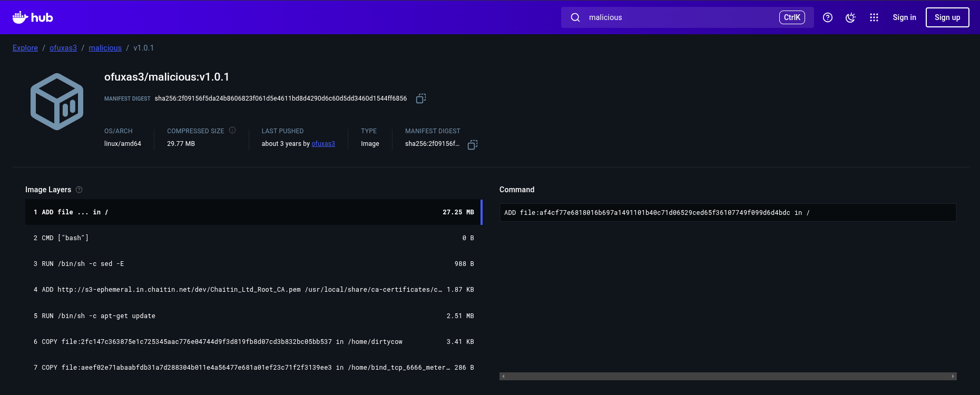980x395 pixels.
Task: Select layer 6 COPY to /home/dirtycow
Action: 253,342
